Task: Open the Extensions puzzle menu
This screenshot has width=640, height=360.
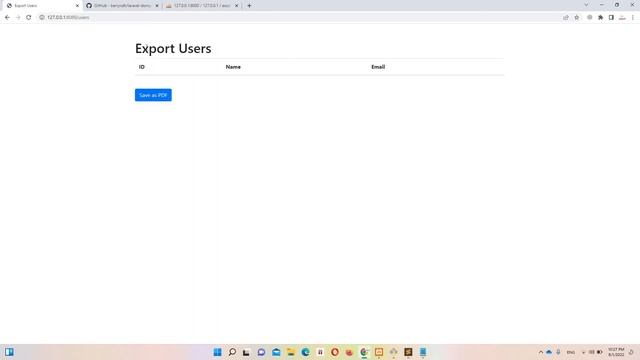Action: coord(600,18)
